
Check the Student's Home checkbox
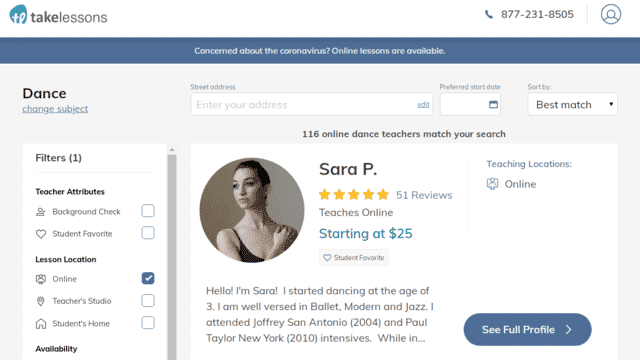tap(148, 323)
